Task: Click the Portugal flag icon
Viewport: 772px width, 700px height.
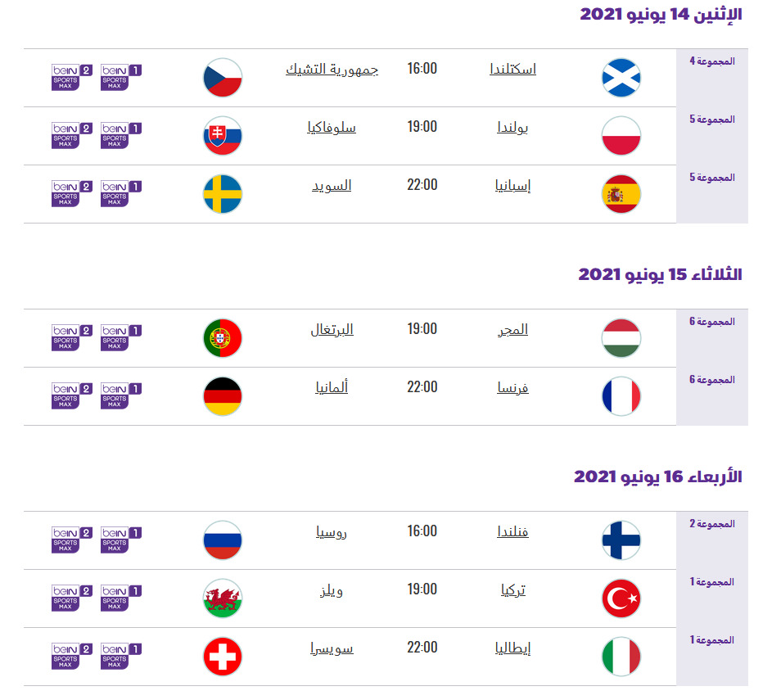Action: pyautogui.click(x=223, y=338)
